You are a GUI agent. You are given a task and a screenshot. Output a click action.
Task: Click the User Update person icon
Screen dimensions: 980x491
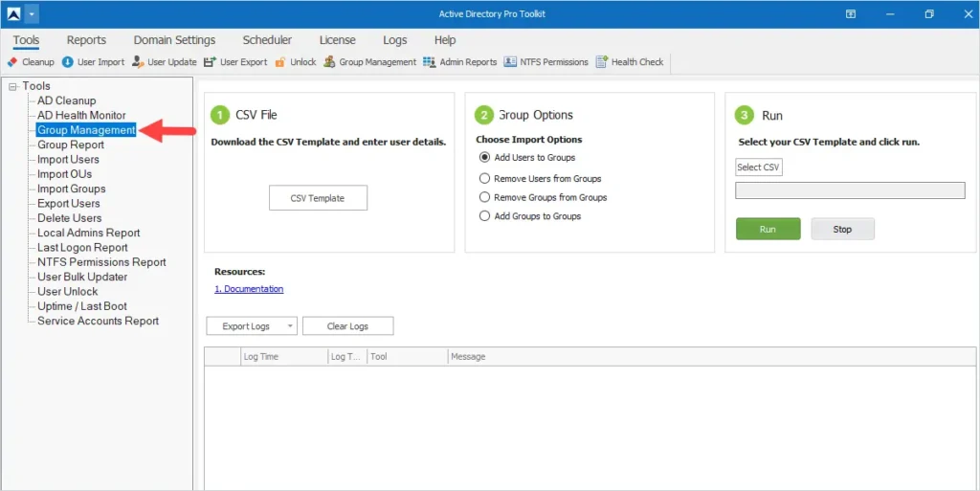(x=138, y=62)
